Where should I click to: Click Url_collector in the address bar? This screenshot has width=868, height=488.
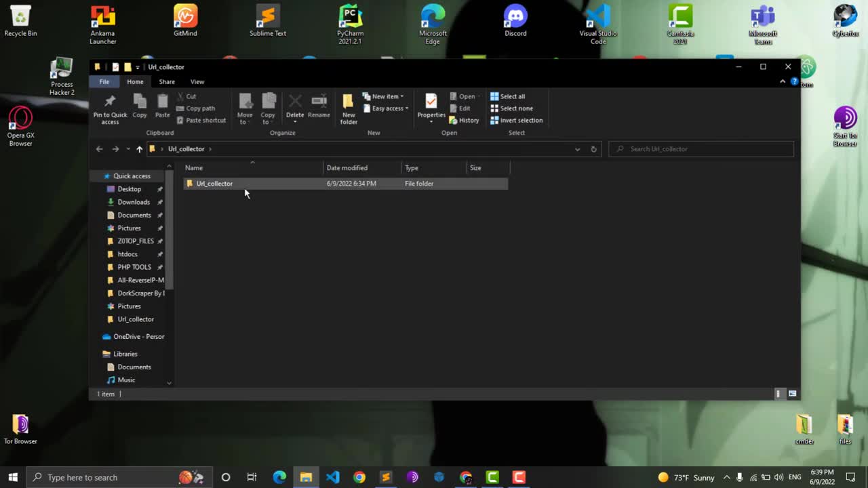(x=186, y=149)
